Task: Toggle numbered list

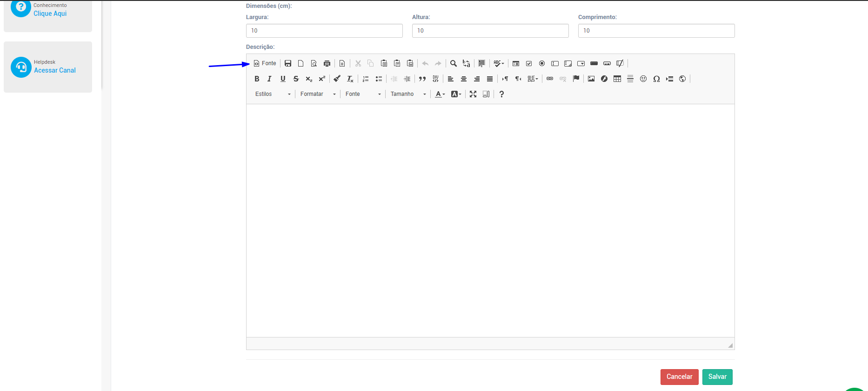Action: 366,79
